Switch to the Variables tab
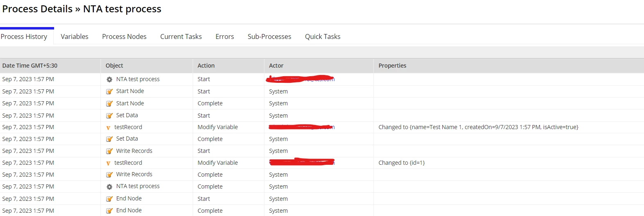This screenshot has height=216, width=644. tap(75, 36)
